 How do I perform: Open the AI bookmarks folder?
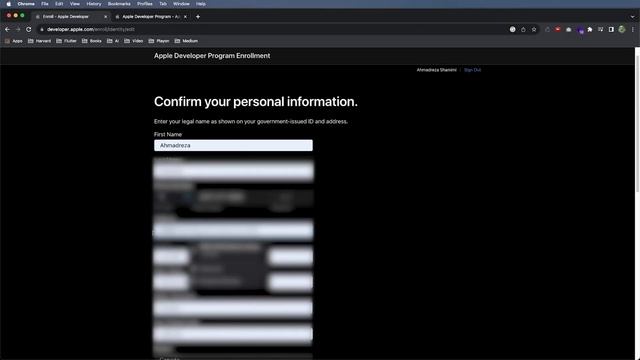[113, 41]
